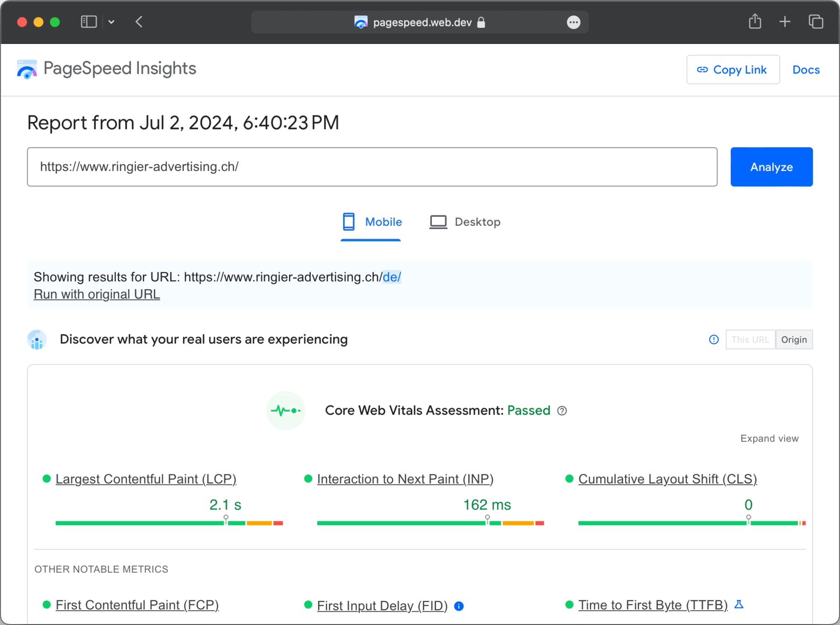Click the warning icon near the This URL toggle
Screen dimensions: 840x625
tap(714, 339)
